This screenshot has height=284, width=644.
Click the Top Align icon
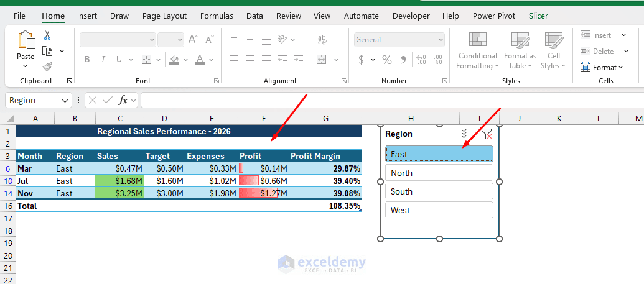[234, 39]
